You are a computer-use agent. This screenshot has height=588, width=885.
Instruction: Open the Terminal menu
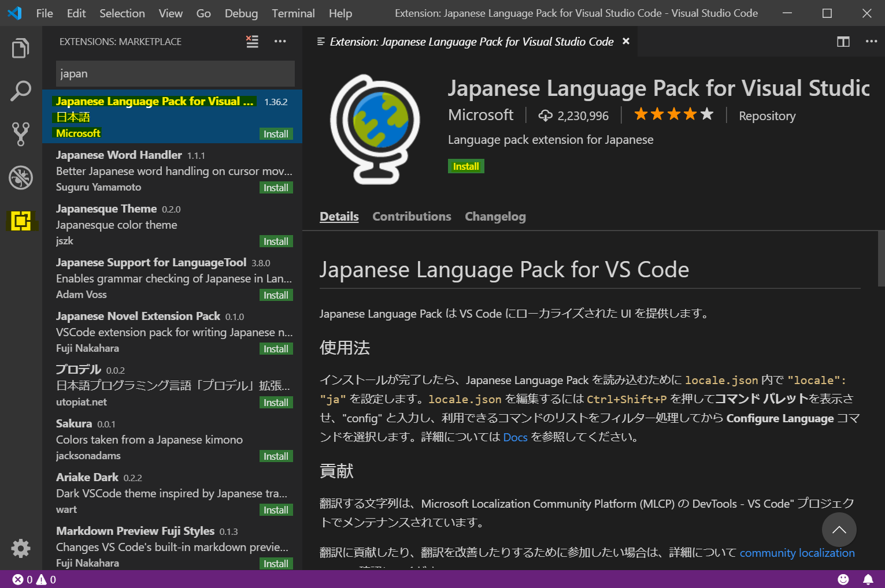click(x=293, y=13)
